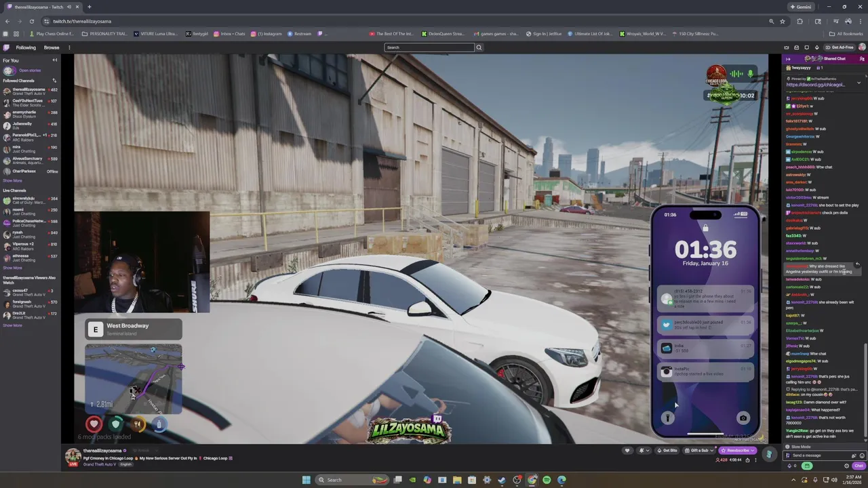Show hidden taskbar tray icons
Viewport: 868px width, 488px height.
[793, 480]
